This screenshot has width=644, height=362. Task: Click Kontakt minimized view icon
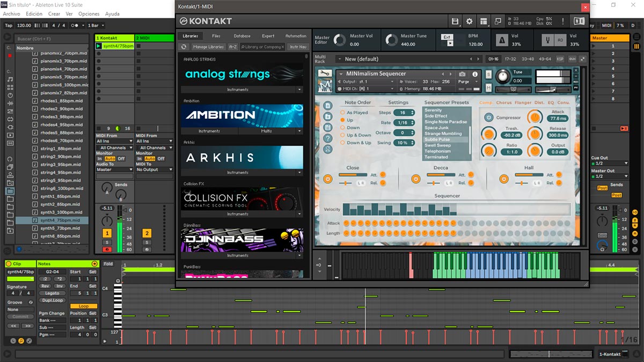[499, 21]
